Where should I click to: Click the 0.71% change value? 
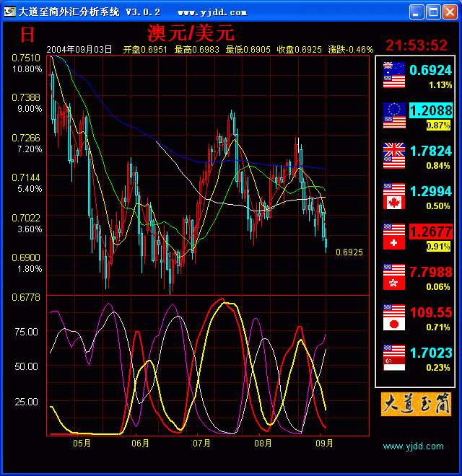click(438, 327)
